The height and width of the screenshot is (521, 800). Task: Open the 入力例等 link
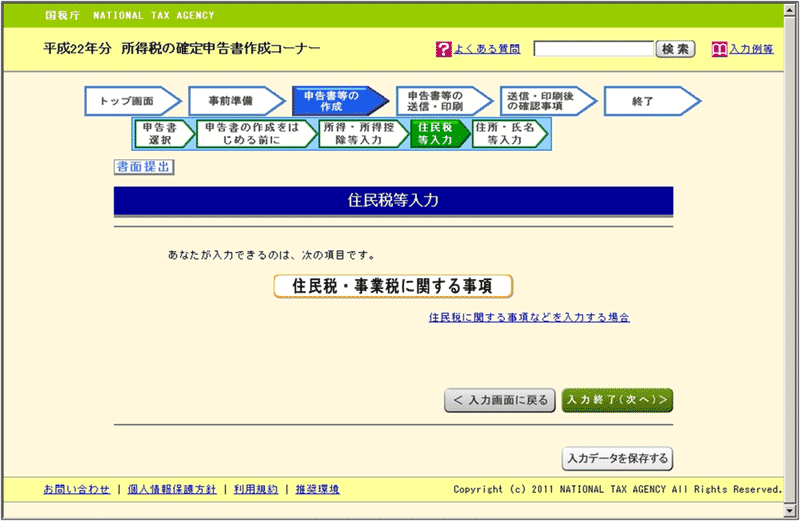[x=750, y=49]
